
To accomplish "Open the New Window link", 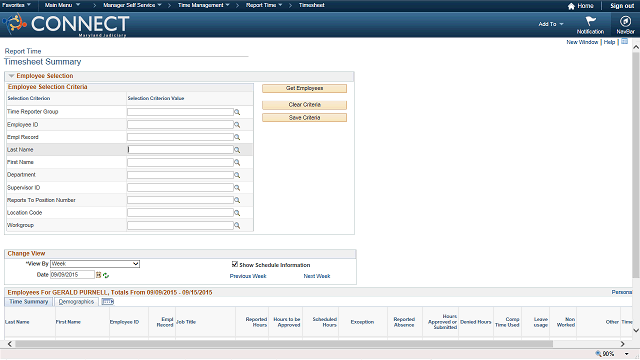I will (582, 42).
